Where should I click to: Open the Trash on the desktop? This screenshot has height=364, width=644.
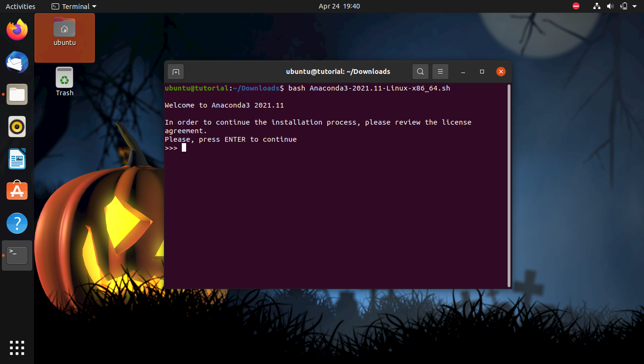pyautogui.click(x=64, y=81)
